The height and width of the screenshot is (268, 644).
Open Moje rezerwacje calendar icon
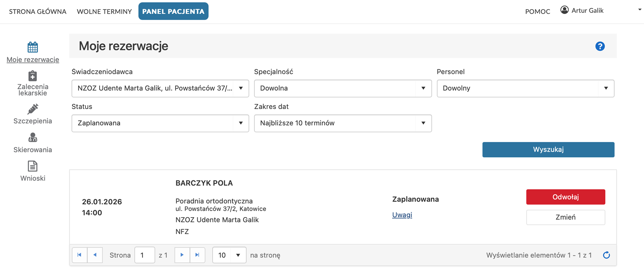point(32,47)
